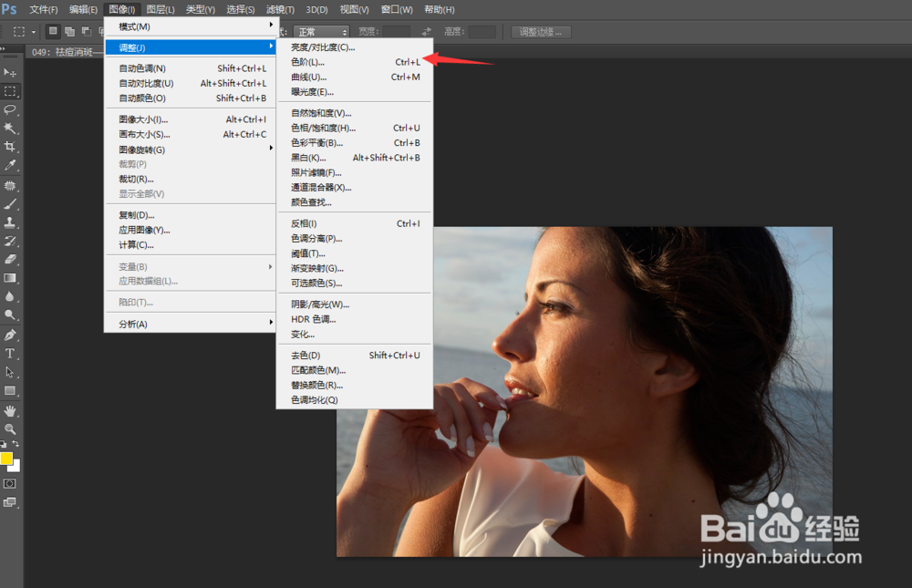Change the screen mode icon

coord(10,502)
